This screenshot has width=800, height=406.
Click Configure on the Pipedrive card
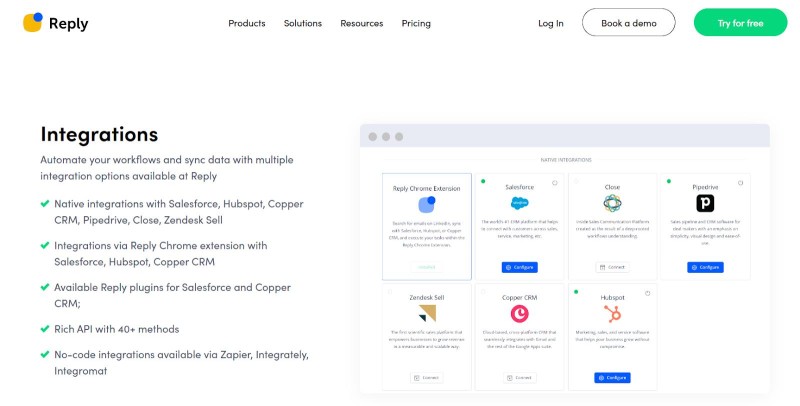[x=705, y=267]
